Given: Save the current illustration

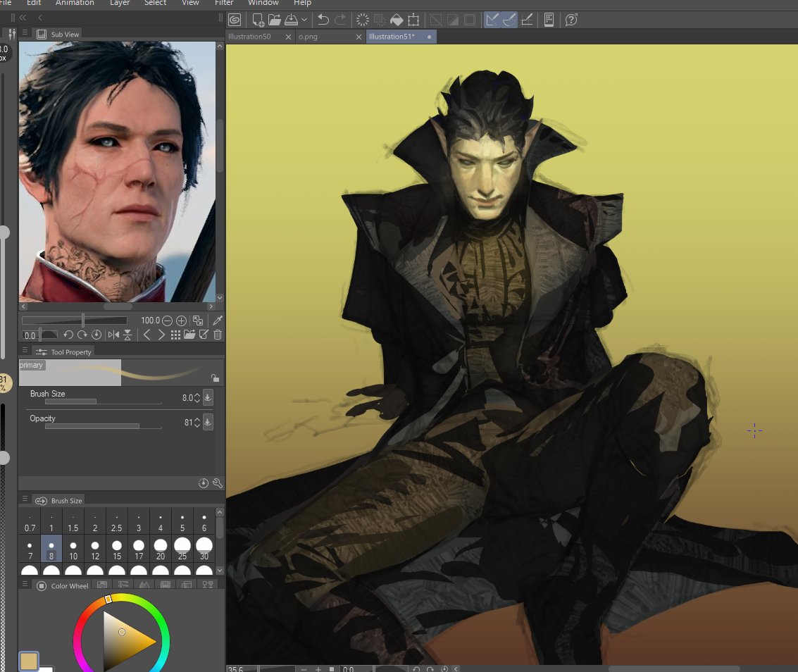Looking at the screenshot, I should (291, 20).
